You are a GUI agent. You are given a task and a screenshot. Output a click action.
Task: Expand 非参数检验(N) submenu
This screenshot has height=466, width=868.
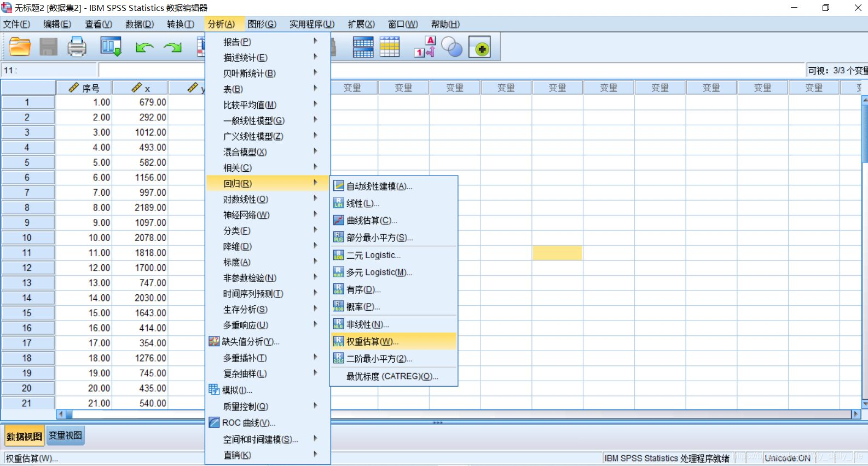coord(268,278)
